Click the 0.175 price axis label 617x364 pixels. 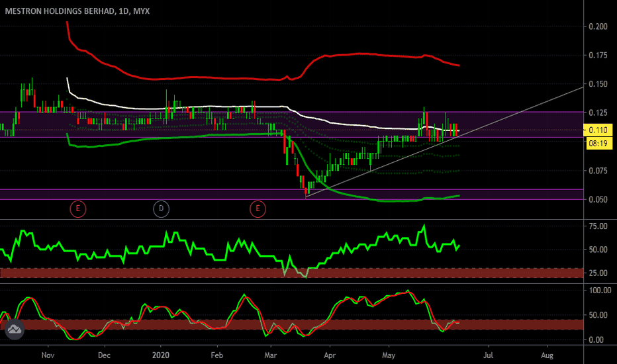(x=598, y=56)
